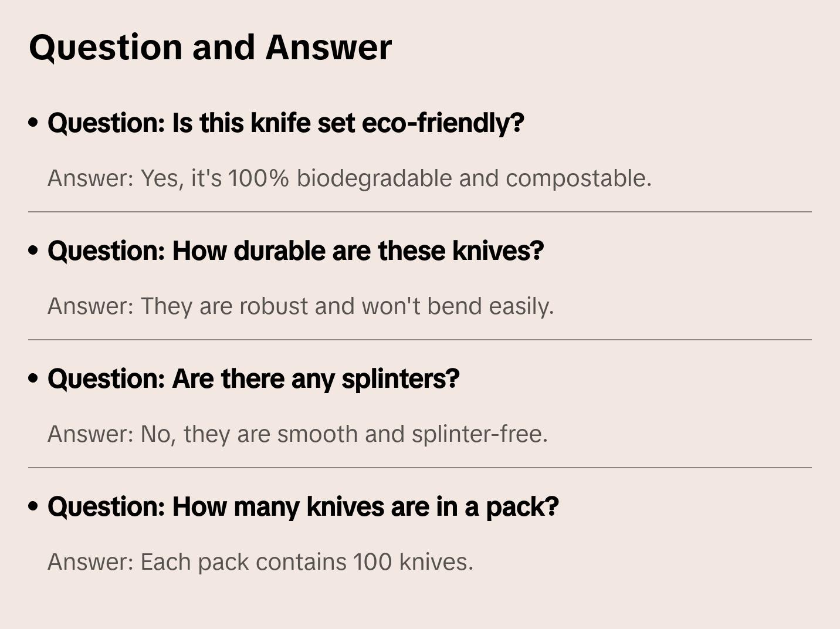Click the bullet before the splinters question
The height and width of the screenshot is (629, 840).
point(33,379)
